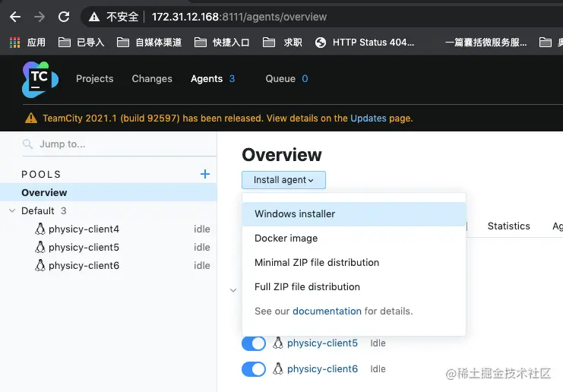
Task: Choose Windows installer from the menu
Action: coord(354,214)
